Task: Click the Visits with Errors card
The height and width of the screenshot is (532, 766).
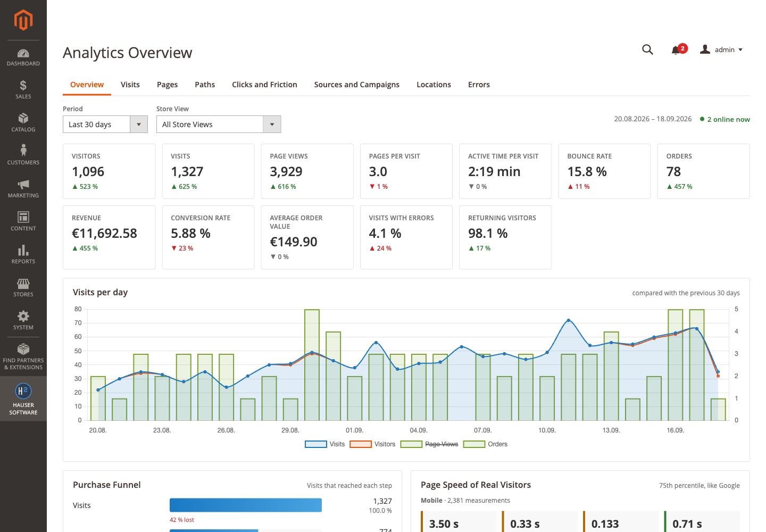Action: pyautogui.click(x=406, y=237)
